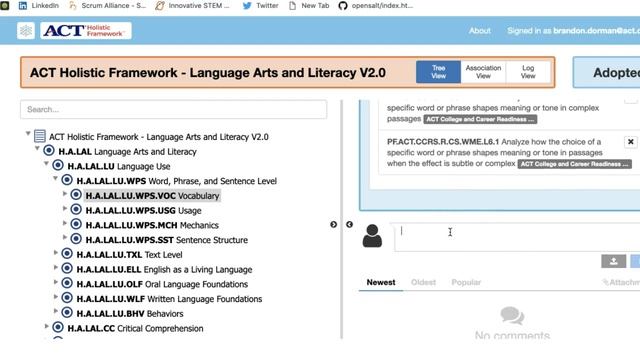Collapse the H.A.LAL Language Arts and Literacy node
This screenshot has height=360, width=640.
(x=37, y=148)
